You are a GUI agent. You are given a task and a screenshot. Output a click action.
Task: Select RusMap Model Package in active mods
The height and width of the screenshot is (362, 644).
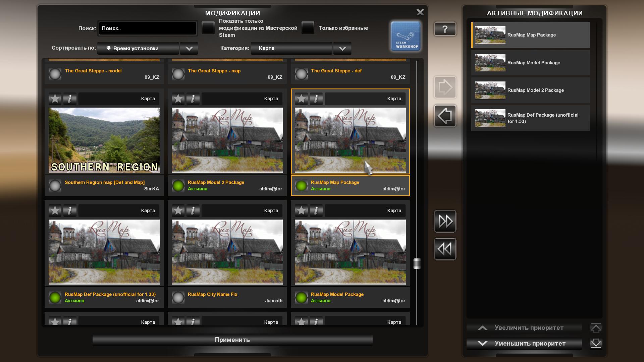click(x=531, y=62)
